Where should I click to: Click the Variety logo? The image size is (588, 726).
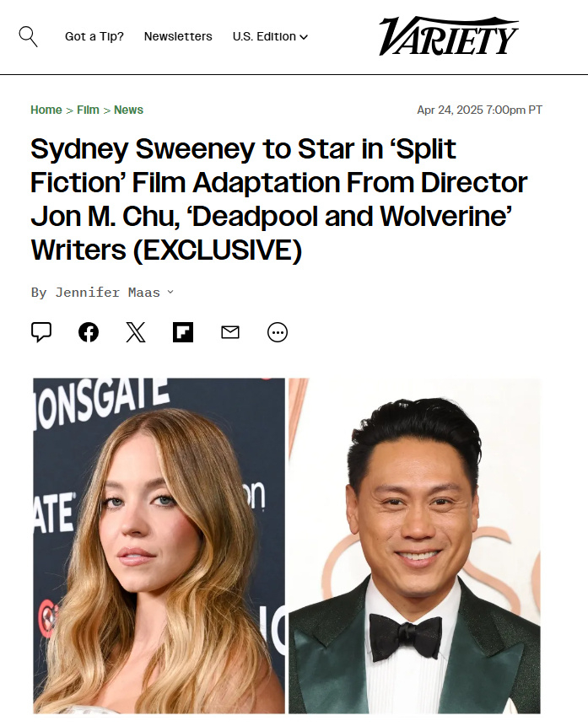point(449,36)
